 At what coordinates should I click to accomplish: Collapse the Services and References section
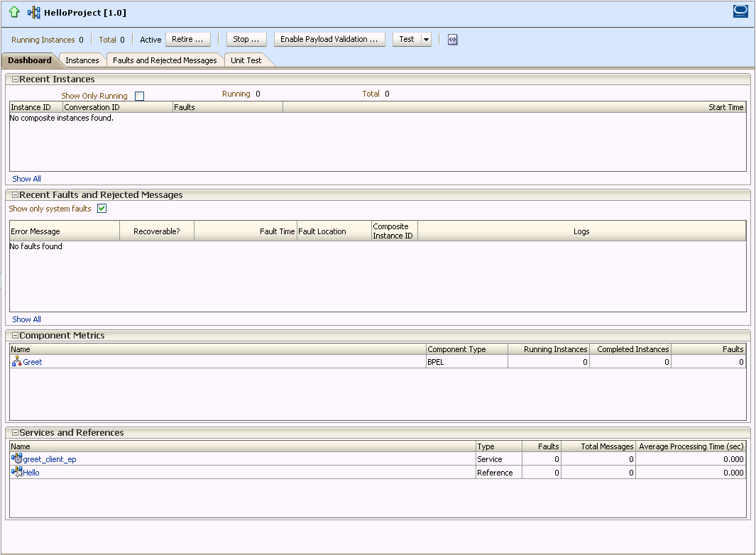(15, 432)
